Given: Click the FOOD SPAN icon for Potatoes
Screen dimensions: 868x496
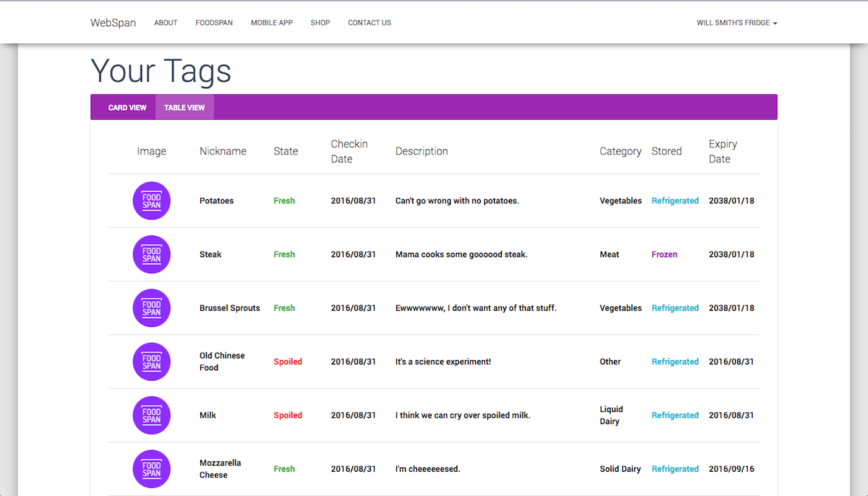Looking at the screenshot, I should (x=151, y=200).
